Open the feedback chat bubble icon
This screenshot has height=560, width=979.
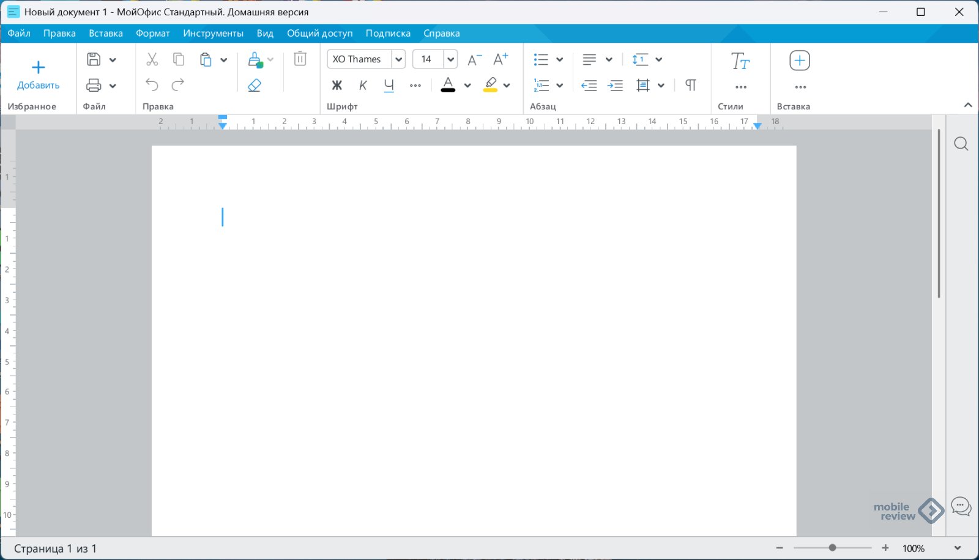pos(961,507)
